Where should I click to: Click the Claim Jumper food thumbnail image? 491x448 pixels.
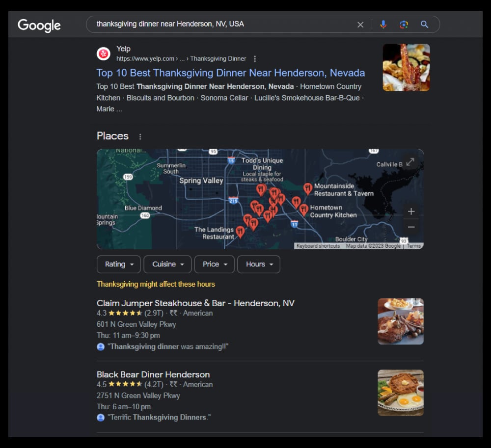point(400,321)
